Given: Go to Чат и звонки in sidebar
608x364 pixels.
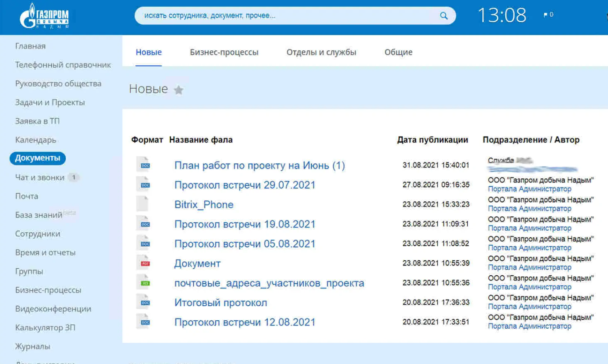Looking at the screenshot, I should [x=40, y=177].
